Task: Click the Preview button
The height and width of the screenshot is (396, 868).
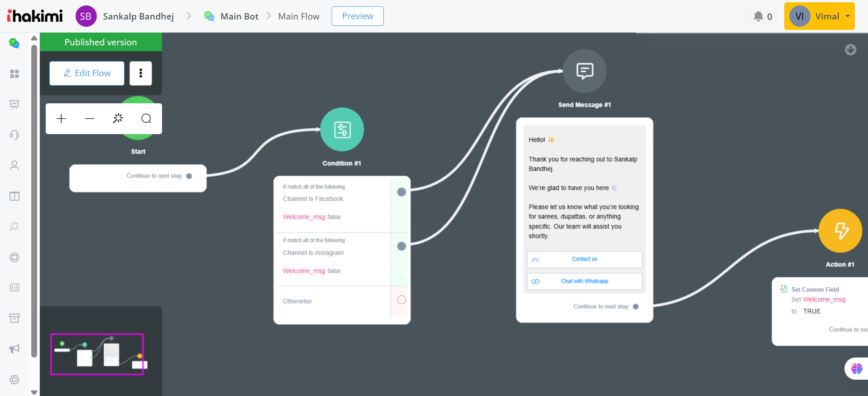Action: 358,16
